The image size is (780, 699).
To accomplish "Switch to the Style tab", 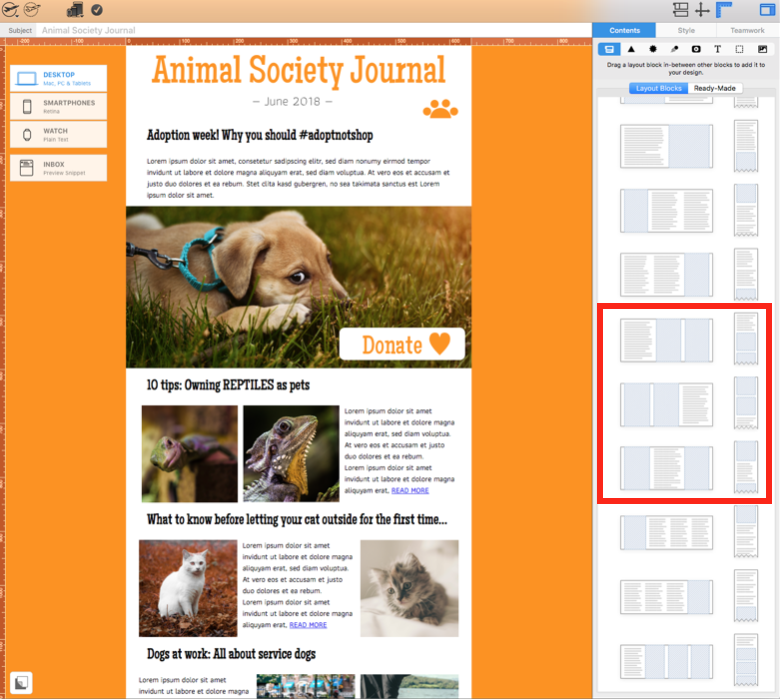I will pos(686,30).
